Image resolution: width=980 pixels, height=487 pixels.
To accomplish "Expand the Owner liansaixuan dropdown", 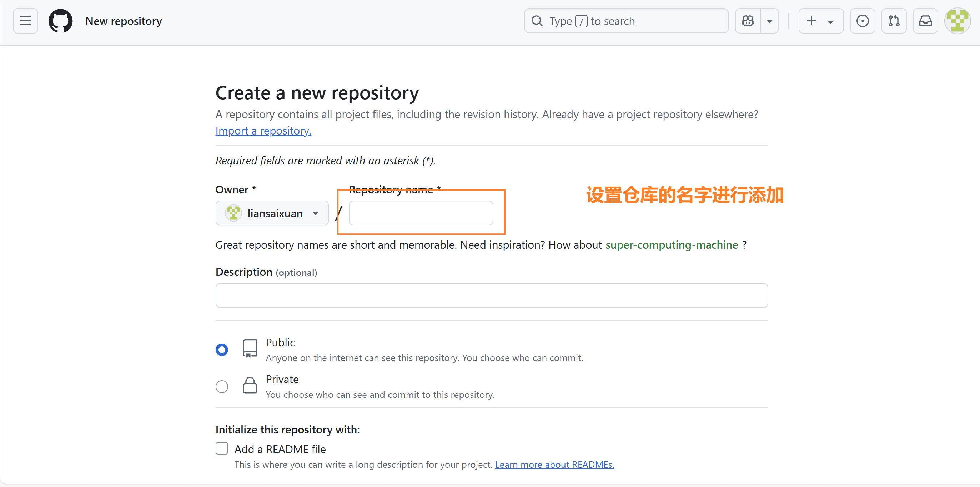I will point(272,213).
